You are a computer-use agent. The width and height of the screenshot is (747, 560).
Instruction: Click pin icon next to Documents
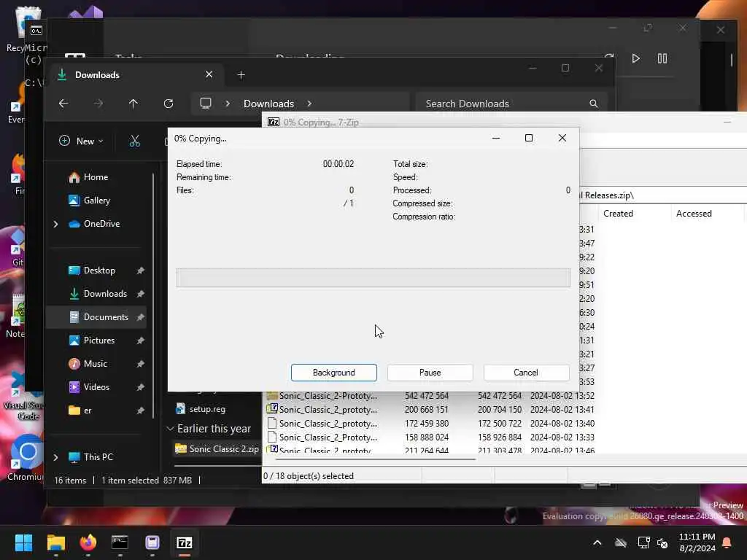click(x=140, y=317)
